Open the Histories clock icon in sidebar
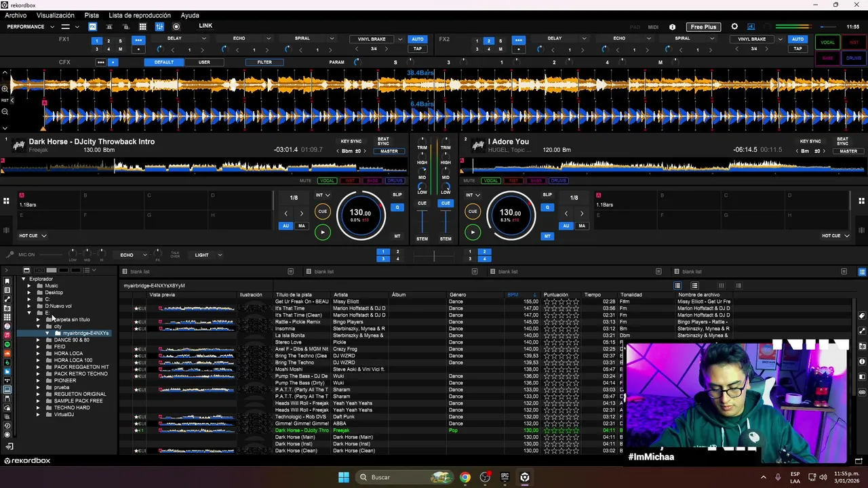 coord(7,426)
